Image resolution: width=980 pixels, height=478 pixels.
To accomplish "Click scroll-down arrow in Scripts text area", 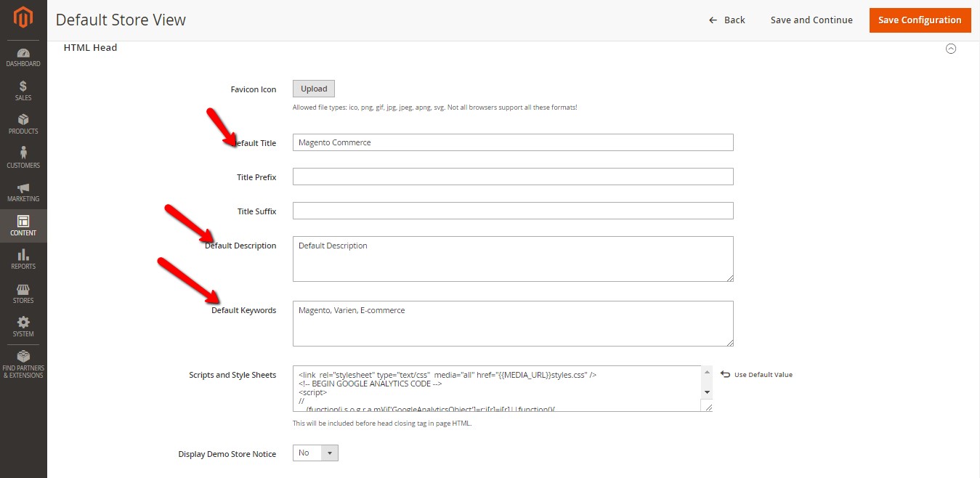I will [x=707, y=392].
